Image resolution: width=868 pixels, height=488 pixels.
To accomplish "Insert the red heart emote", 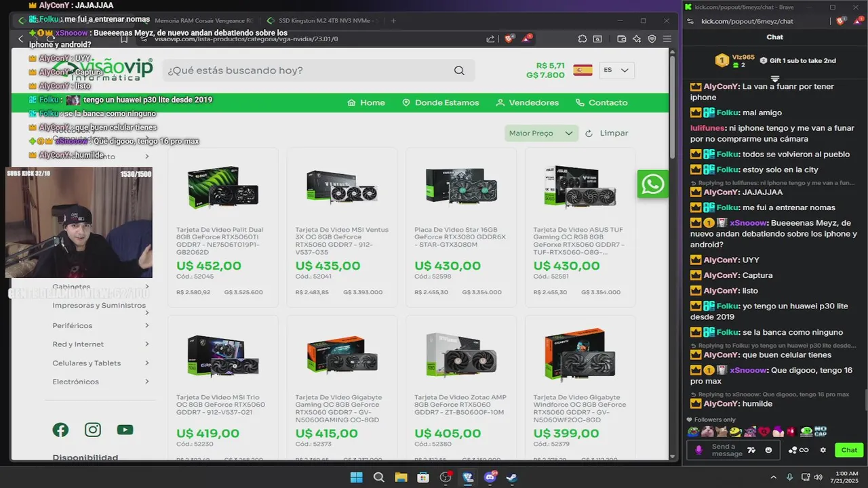I will 764,431.
